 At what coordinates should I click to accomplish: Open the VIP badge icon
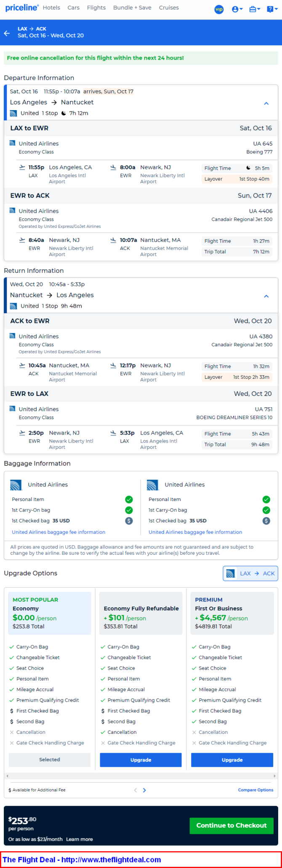[219, 9]
